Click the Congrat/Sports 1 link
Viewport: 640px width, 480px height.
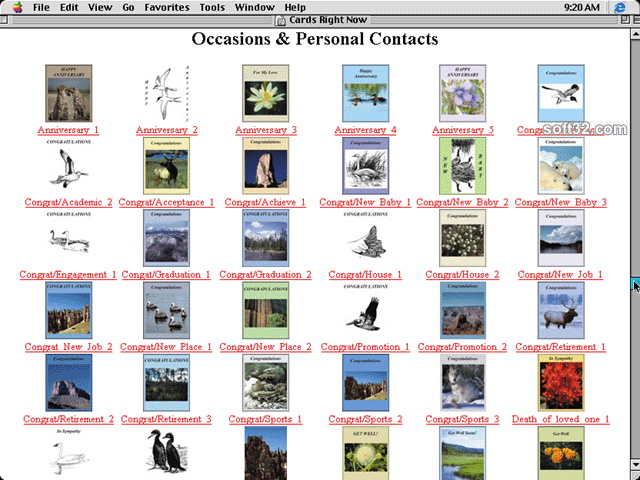point(265,419)
